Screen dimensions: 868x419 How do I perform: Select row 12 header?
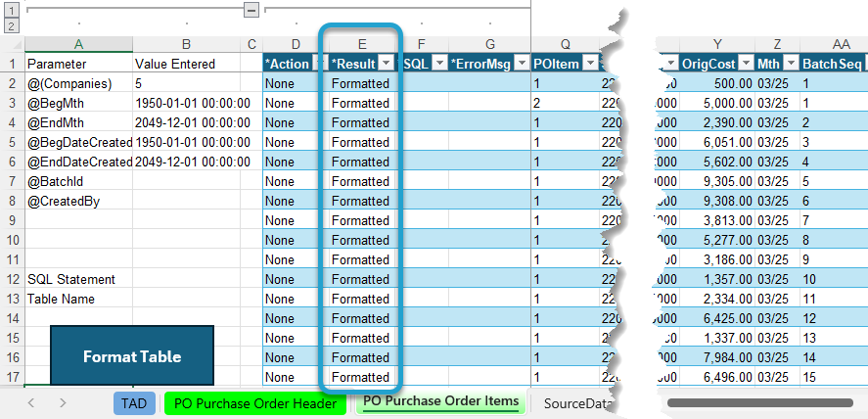pyautogui.click(x=12, y=279)
